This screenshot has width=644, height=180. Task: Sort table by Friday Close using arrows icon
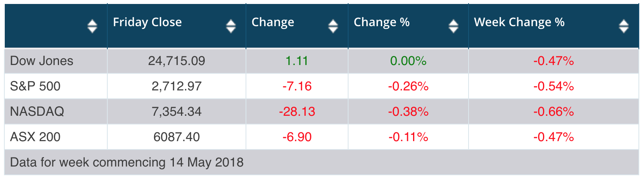(x=231, y=27)
